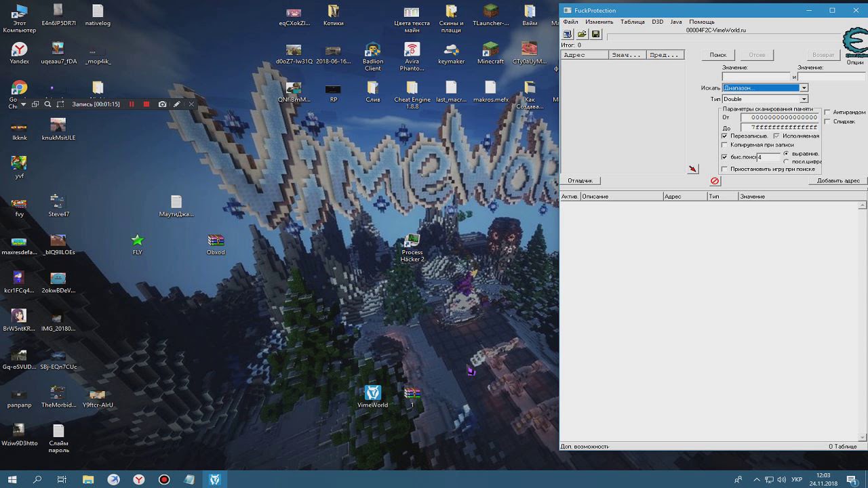Click the VimeWorld taskbar icon
Image resolution: width=868 pixels, height=488 pixels.
click(215, 479)
